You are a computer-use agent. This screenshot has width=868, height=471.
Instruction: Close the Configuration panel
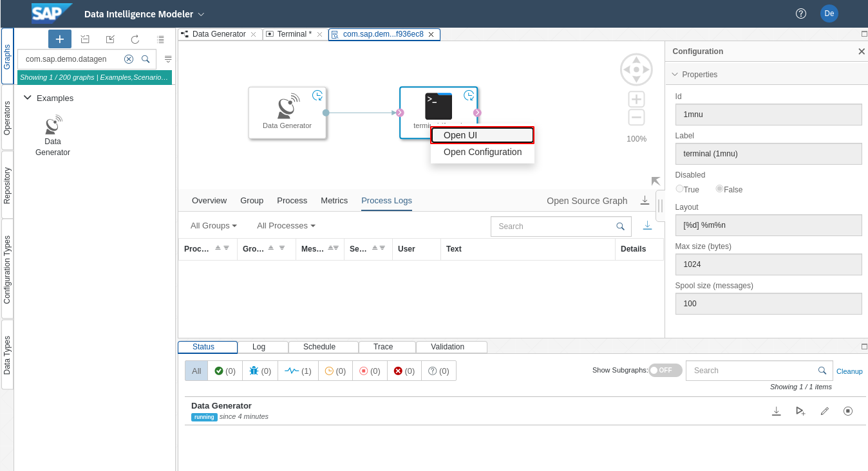[862, 51]
